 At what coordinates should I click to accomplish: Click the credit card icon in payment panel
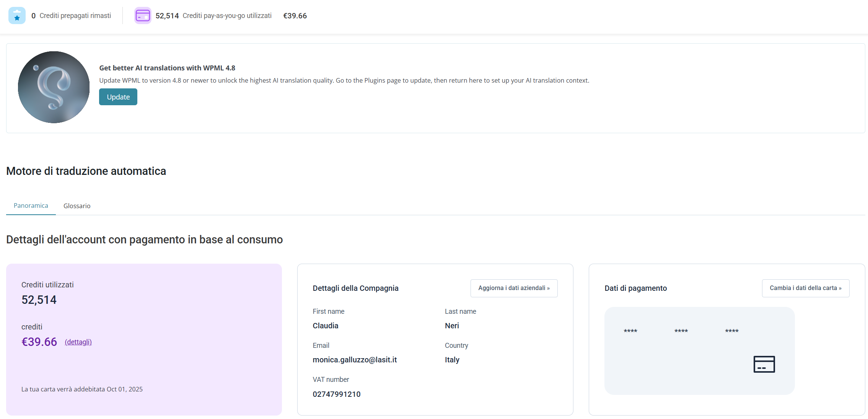click(x=764, y=364)
